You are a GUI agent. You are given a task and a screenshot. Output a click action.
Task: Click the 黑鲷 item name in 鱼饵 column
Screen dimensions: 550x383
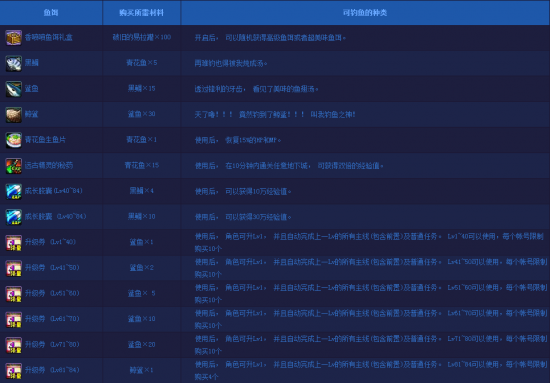pos(32,63)
